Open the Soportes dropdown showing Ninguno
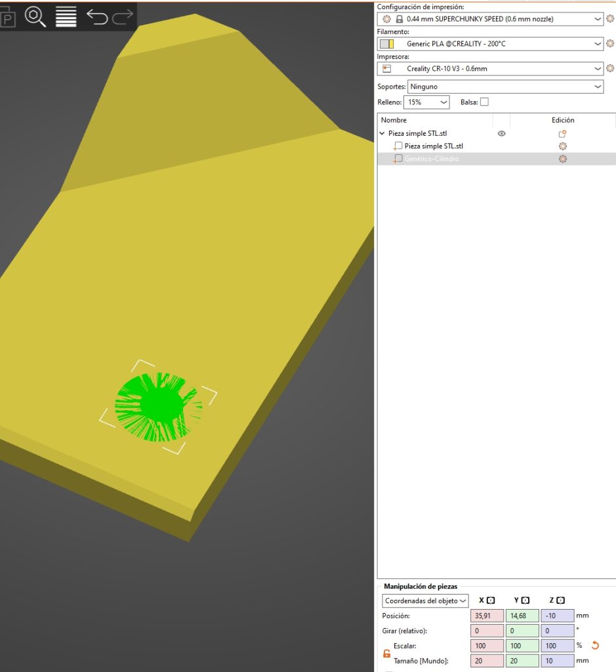Viewport: 616px width, 672px height. tap(505, 87)
